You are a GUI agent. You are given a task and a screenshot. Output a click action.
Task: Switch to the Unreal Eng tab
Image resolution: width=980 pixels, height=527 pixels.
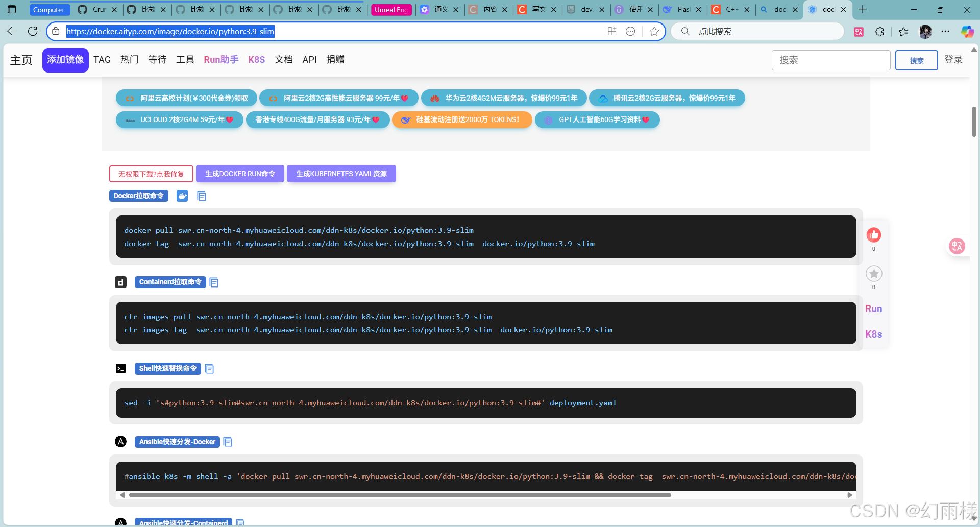[x=391, y=9]
